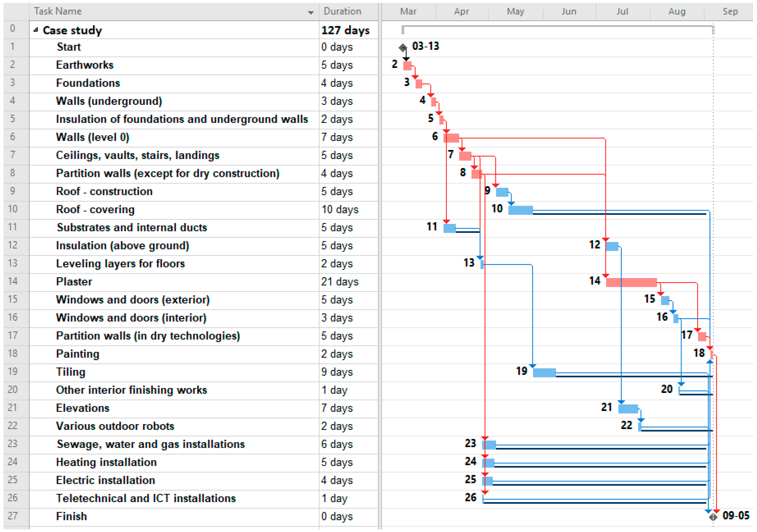The width and height of the screenshot is (757, 532).
Task: Select the Case study gray summary bar
Action: (557, 26)
